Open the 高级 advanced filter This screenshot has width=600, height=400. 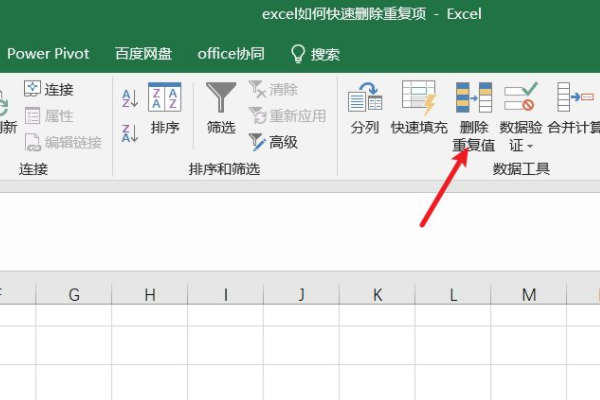click(x=273, y=142)
